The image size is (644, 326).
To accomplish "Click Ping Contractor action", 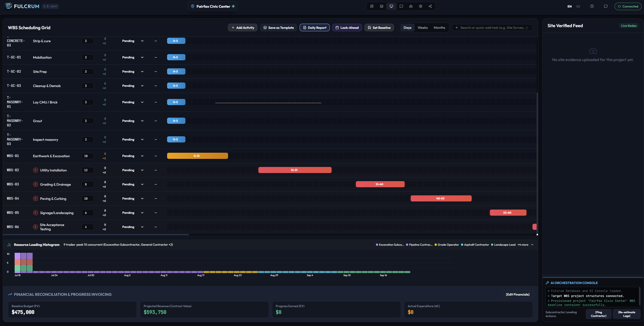I will pyautogui.click(x=599, y=314).
